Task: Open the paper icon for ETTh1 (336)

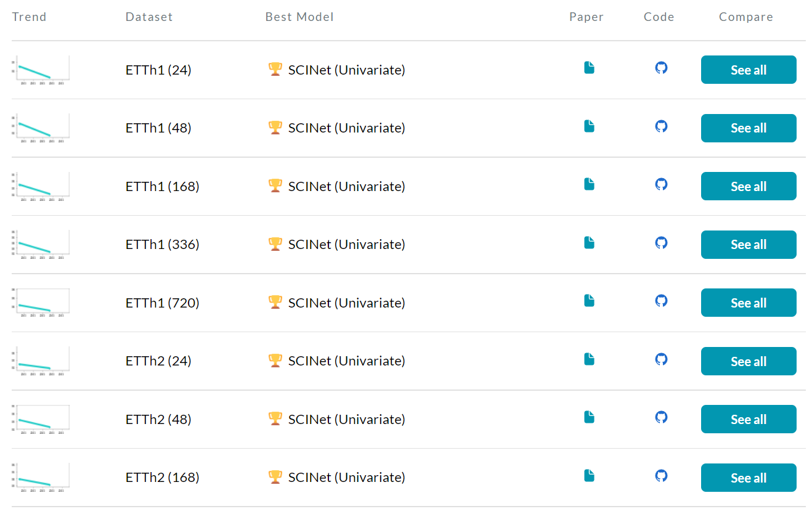Action: (x=589, y=243)
